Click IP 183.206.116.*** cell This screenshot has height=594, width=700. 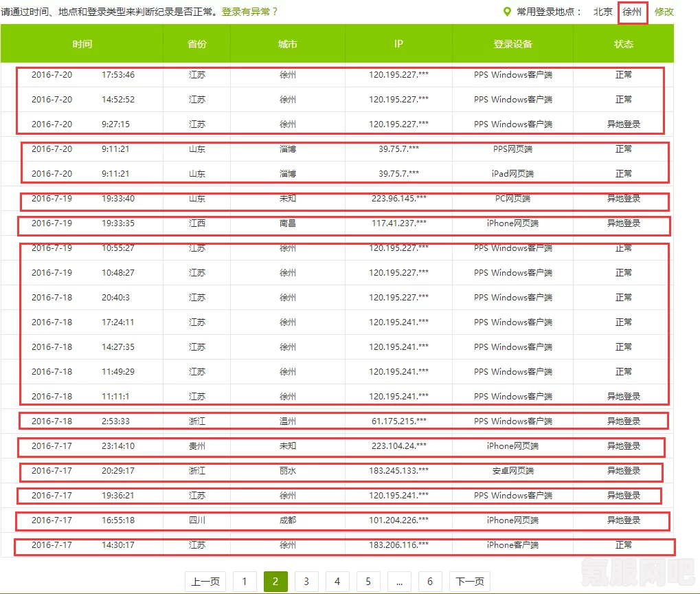pos(398,544)
